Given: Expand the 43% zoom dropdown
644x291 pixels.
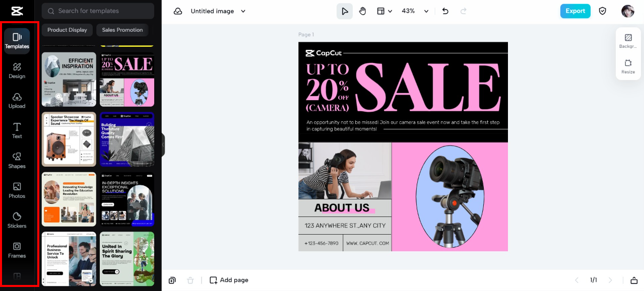Looking at the screenshot, I should [x=415, y=11].
